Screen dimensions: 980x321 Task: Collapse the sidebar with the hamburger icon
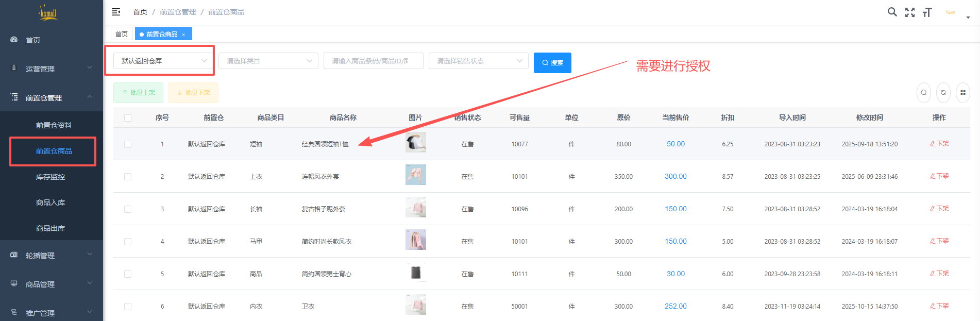(116, 12)
